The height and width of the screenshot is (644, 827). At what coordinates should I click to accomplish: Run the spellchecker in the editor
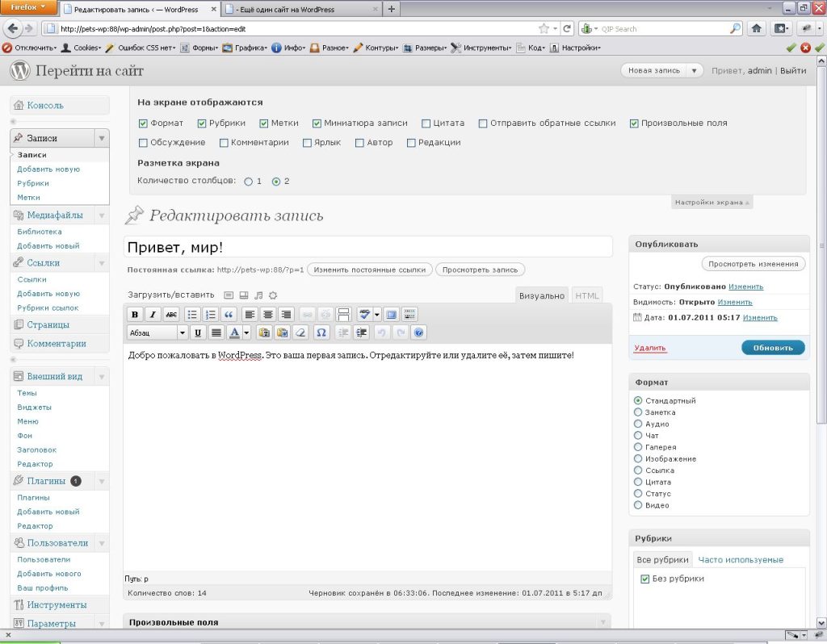364,315
